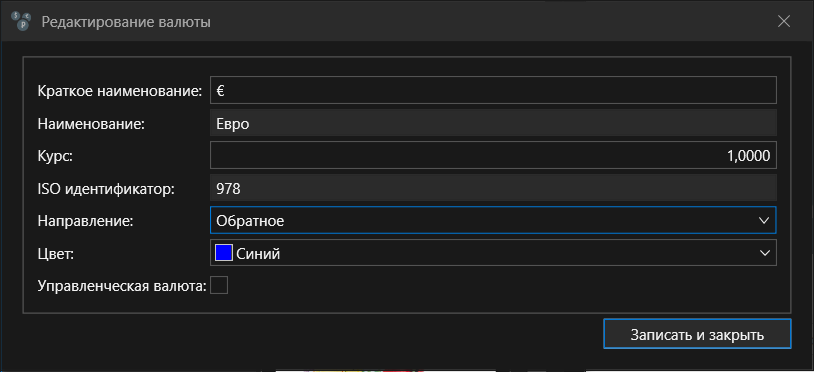814x372 pixels.
Task: Click the Наименование field showing Евро
Action: (x=493, y=123)
